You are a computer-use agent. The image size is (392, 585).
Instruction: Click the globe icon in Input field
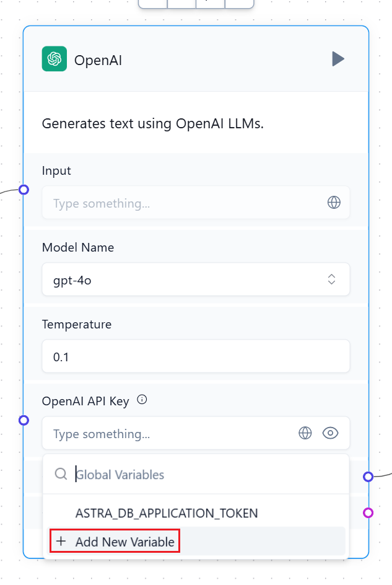tap(334, 203)
